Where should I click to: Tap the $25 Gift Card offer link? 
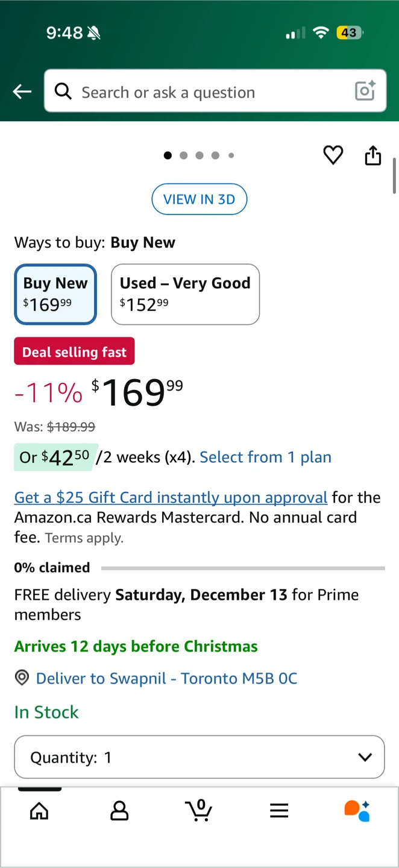tap(171, 497)
